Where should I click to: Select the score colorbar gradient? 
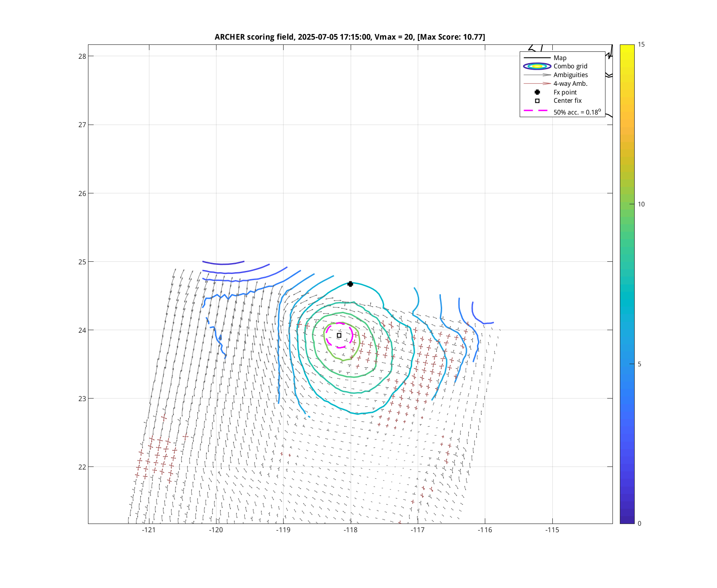click(x=627, y=284)
